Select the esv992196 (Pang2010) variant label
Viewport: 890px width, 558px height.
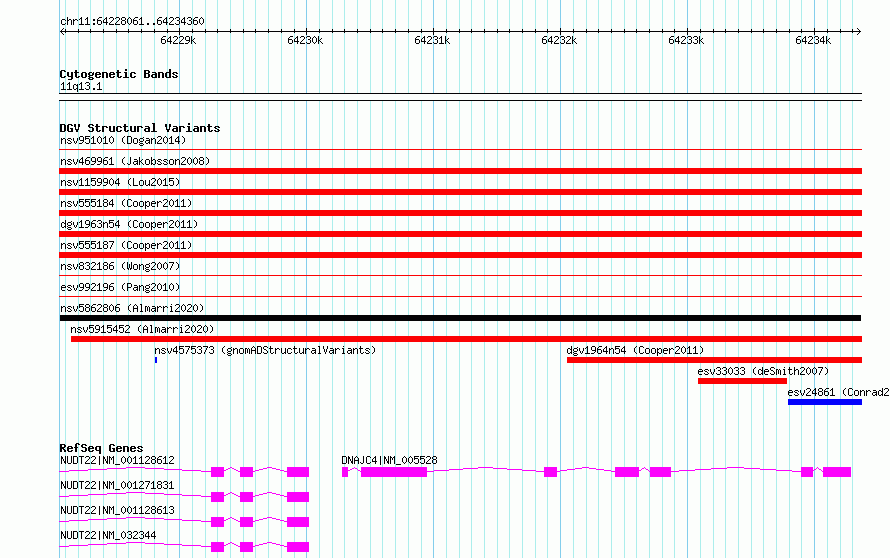click(120, 287)
